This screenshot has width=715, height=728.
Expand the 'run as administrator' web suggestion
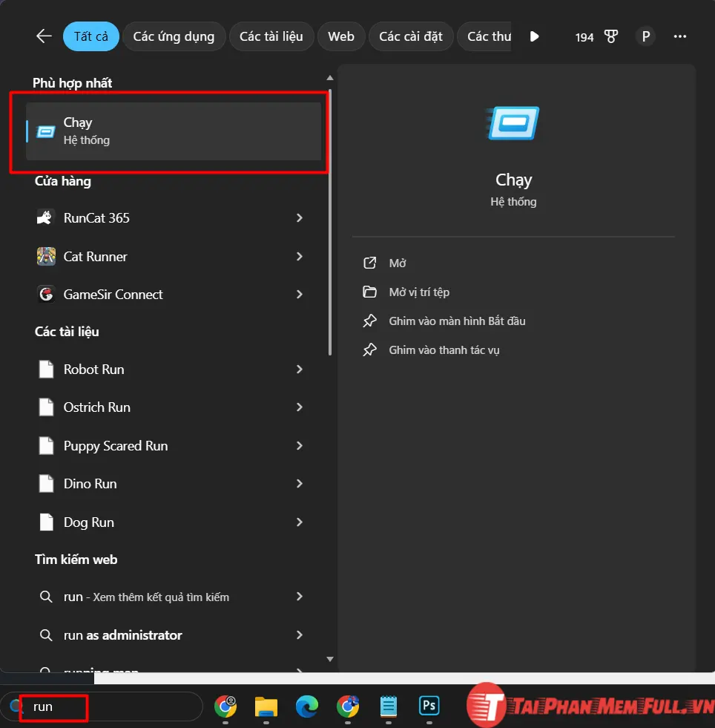pyautogui.click(x=300, y=635)
